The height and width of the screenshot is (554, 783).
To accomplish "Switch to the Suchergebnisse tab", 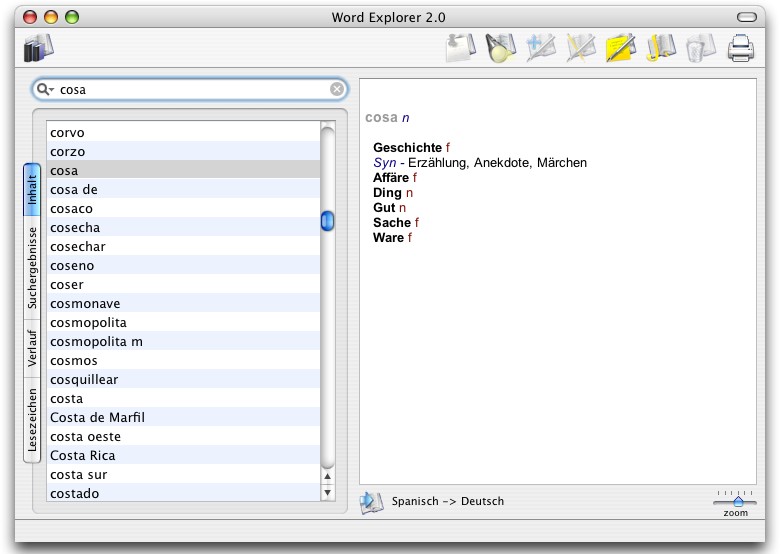I will (x=32, y=267).
